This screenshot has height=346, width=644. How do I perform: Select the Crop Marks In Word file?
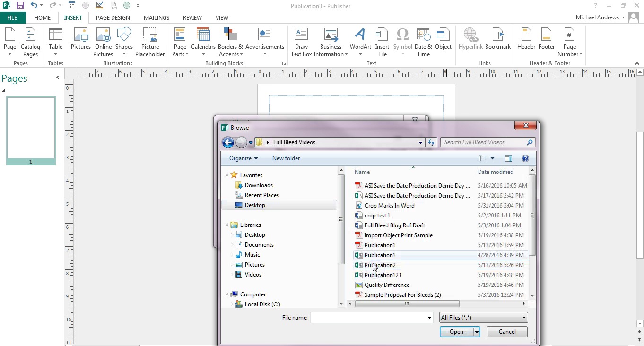(389, 206)
